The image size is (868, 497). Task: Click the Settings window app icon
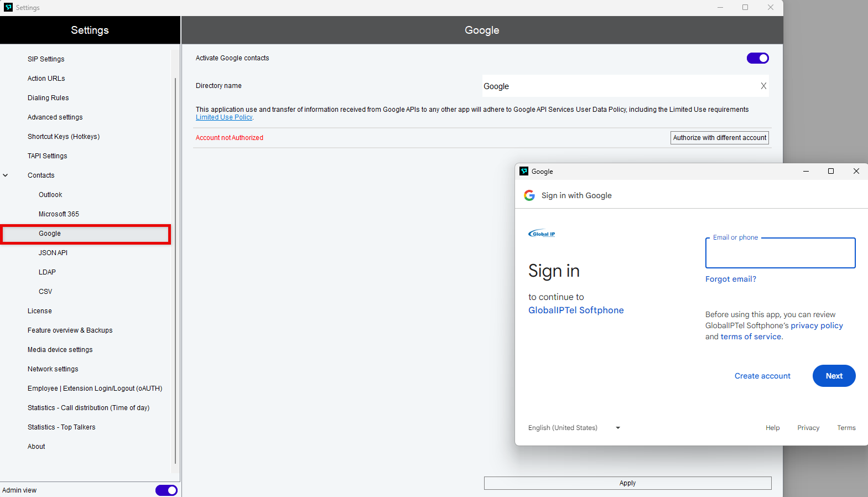pyautogui.click(x=8, y=7)
